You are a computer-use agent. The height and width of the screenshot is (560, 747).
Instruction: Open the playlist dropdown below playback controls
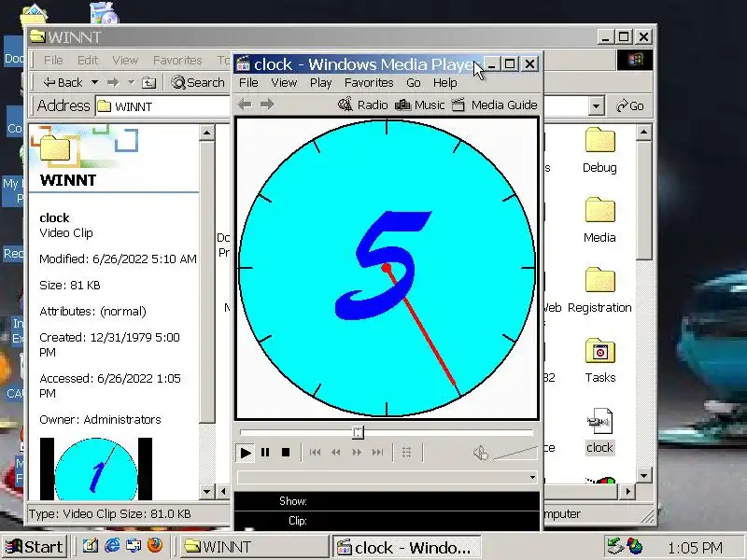click(532, 477)
